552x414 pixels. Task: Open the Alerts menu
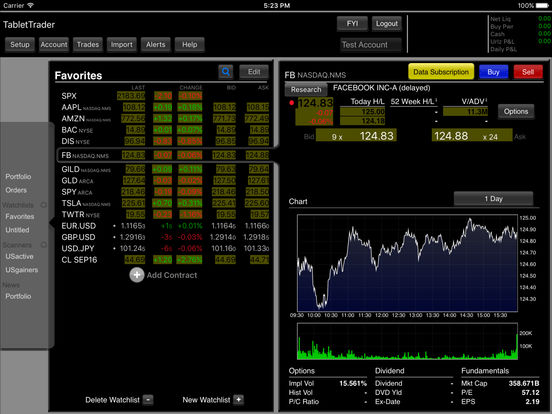click(x=156, y=45)
